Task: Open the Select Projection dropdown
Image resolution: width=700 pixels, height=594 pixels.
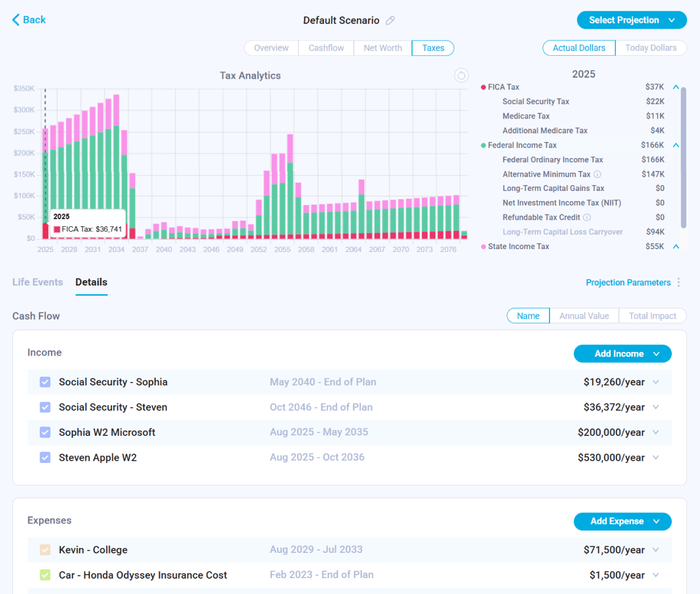Action: [631, 20]
